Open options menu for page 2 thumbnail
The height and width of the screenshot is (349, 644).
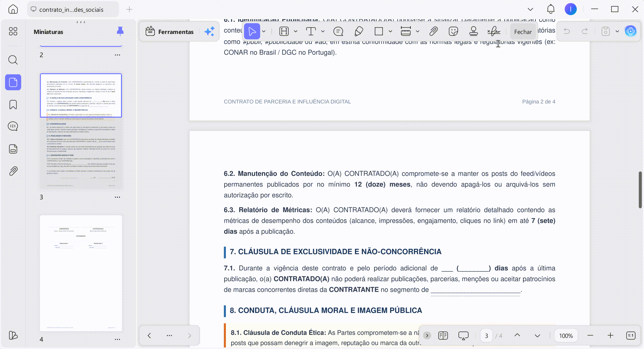(117, 55)
